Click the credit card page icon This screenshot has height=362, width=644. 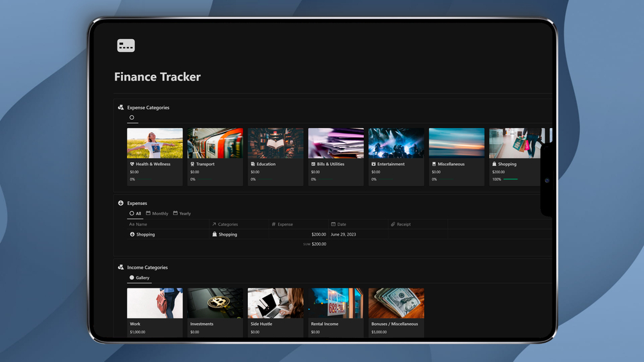point(126,45)
